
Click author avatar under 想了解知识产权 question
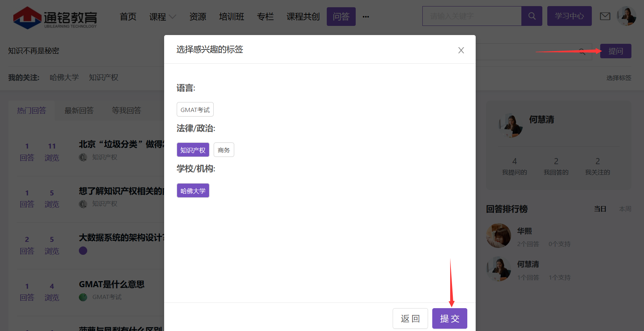pyautogui.click(x=83, y=204)
